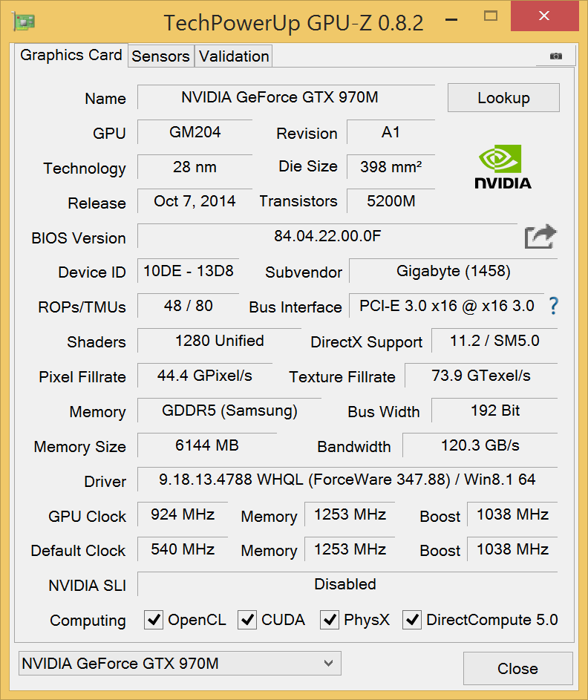The height and width of the screenshot is (700, 588).
Task: Click the ROPs/TMUs field 48 / 80
Action: click(188, 306)
